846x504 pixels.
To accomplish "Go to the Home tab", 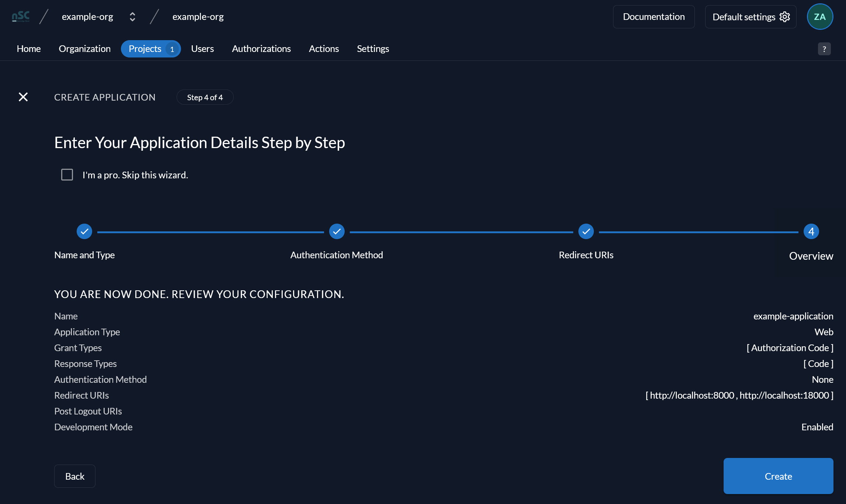I will click(x=29, y=49).
